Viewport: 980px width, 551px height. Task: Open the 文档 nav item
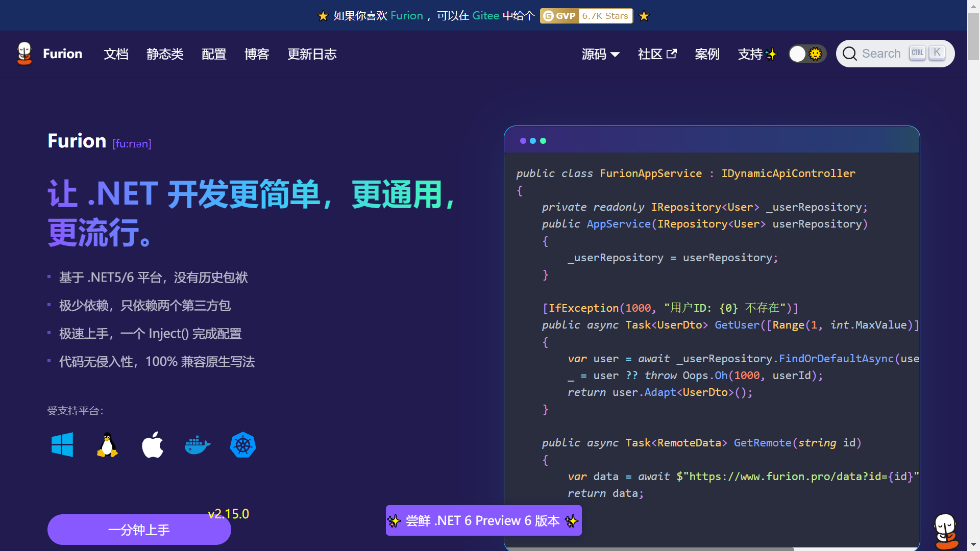(116, 54)
